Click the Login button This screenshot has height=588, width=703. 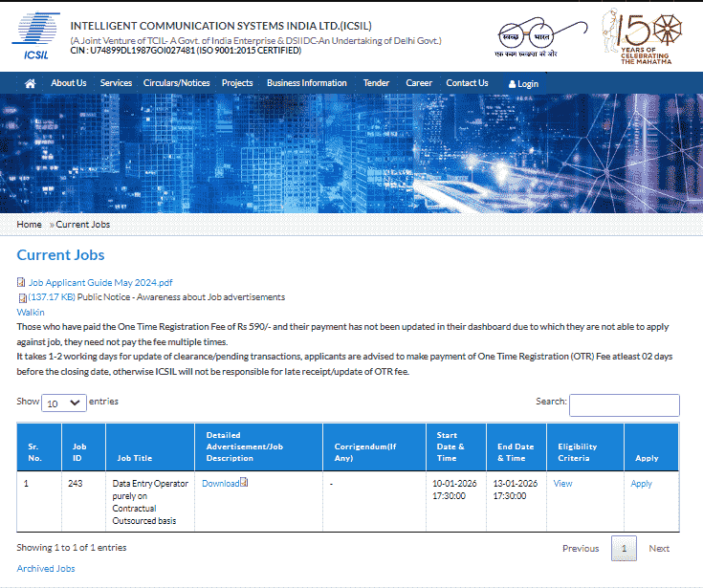[x=524, y=84]
